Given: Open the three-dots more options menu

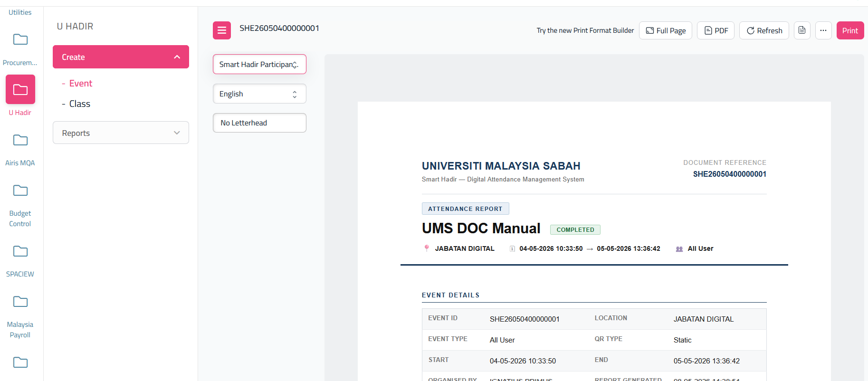Looking at the screenshot, I should [823, 30].
